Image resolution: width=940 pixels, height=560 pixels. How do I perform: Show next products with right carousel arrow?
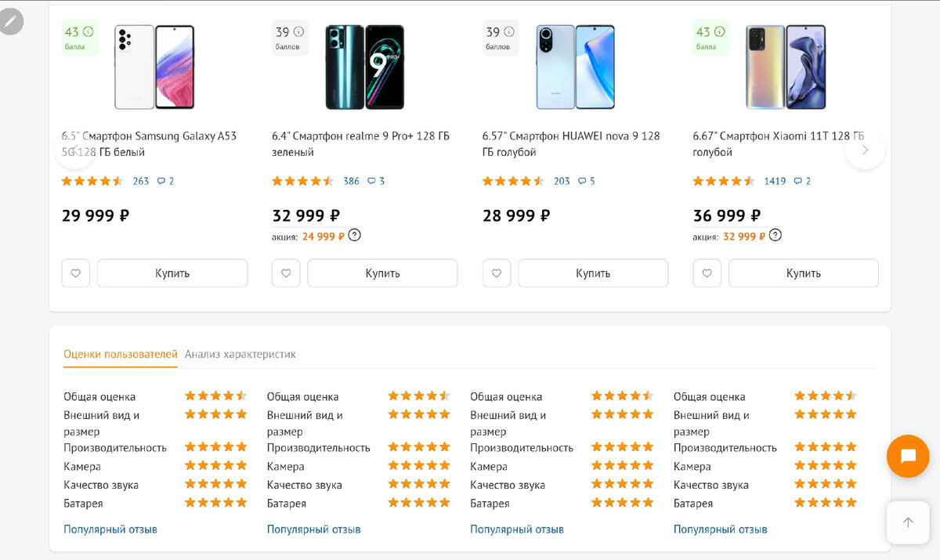tap(865, 150)
